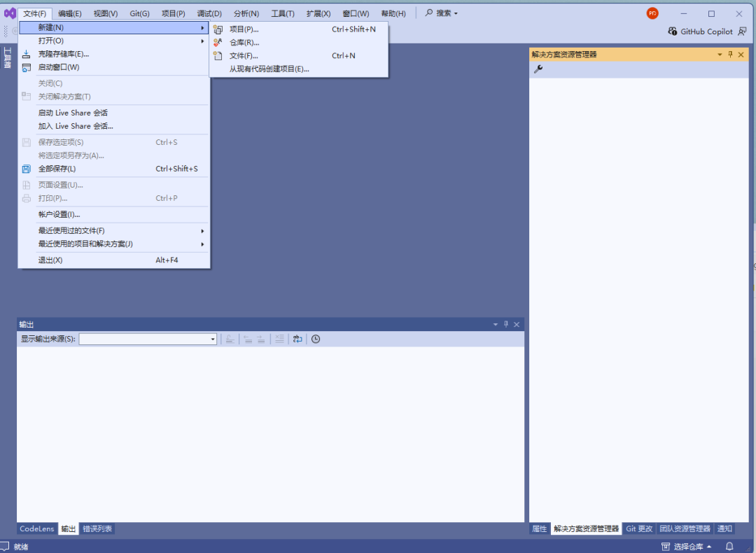Open the 搜索 dropdown arrow

(x=456, y=13)
